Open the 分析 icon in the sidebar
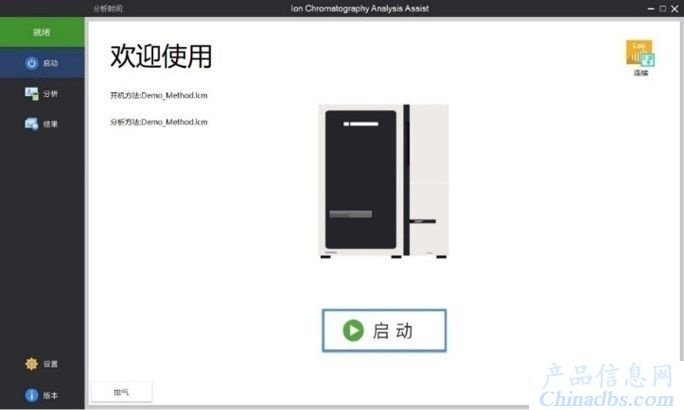Viewport: 684px width, 410px height. point(31,93)
